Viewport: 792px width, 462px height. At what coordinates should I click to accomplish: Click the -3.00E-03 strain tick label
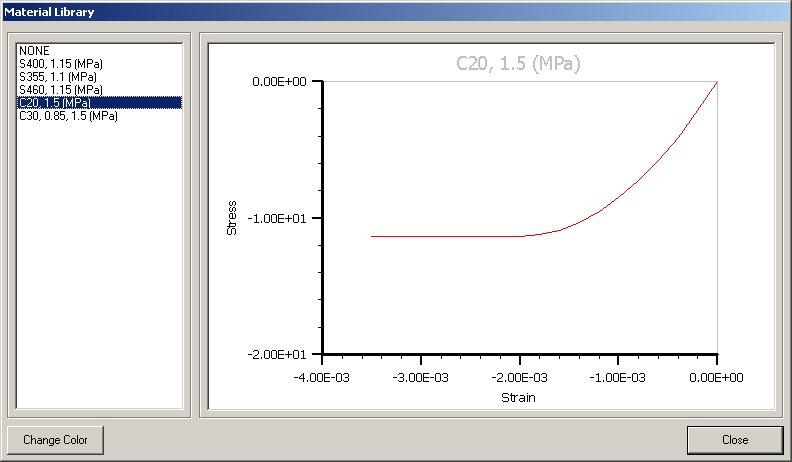(x=419, y=376)
